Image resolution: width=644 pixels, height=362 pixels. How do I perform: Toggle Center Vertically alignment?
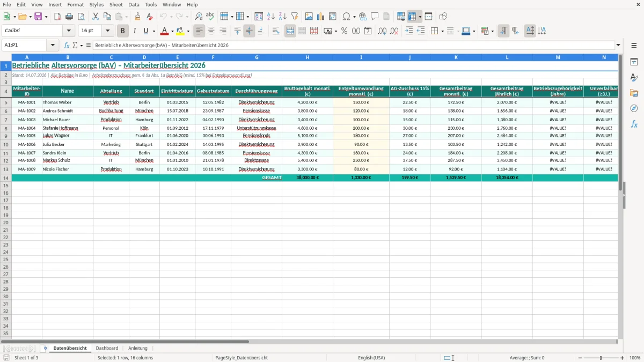click(250, 31)
